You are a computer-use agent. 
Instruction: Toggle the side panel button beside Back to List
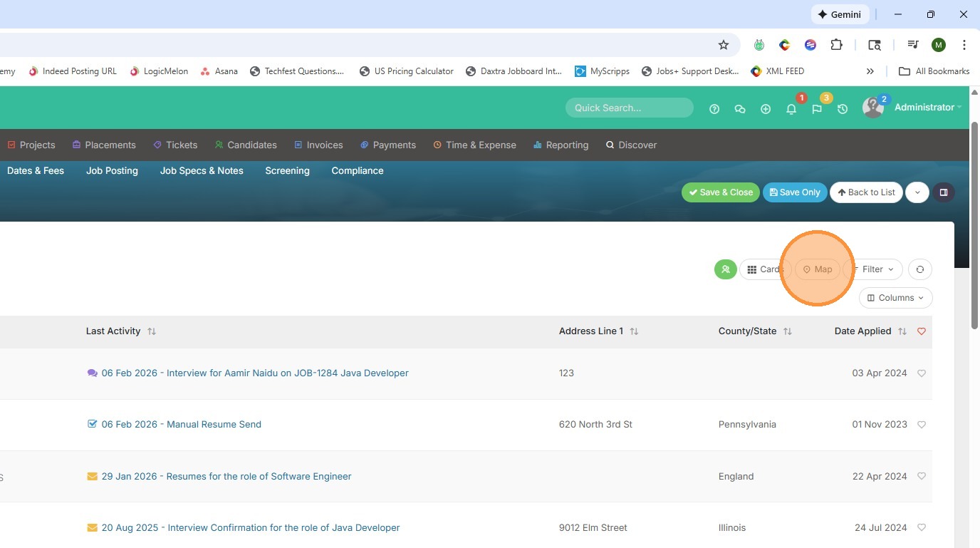click(x=944, y=192)
